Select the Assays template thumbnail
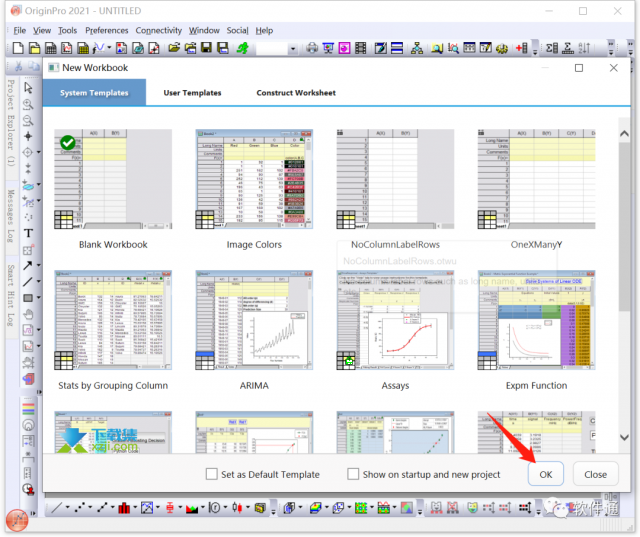This screenshot has height=537, width=640. point(395,320)
